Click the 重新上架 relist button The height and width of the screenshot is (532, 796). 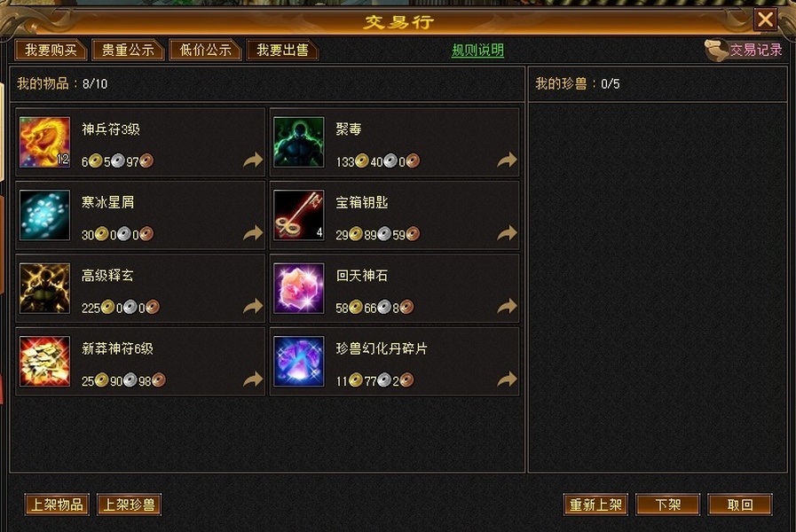pyautogui.click(x=595, y=505)
